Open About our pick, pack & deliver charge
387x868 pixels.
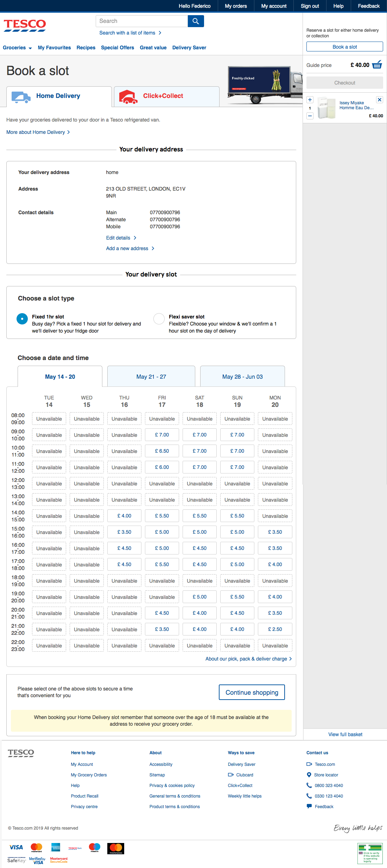[249, 659]
